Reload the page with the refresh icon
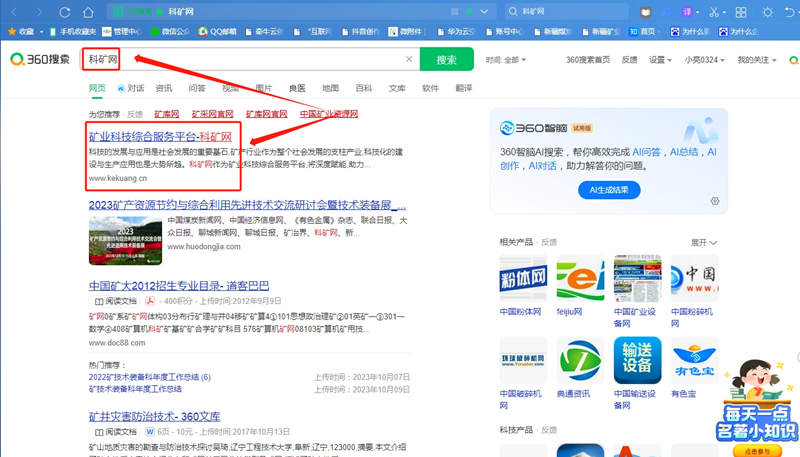 [65, 12]
